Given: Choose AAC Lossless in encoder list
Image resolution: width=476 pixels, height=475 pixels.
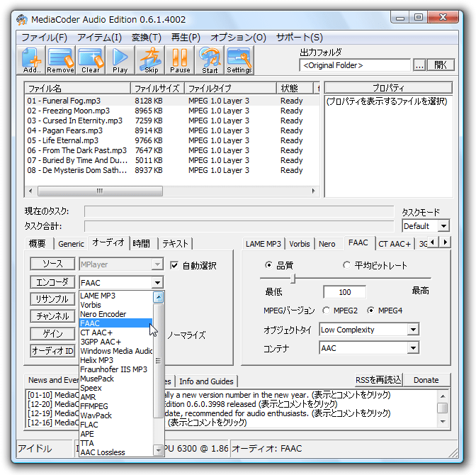Looking at the screenshot, I should [x=116, y=452].
